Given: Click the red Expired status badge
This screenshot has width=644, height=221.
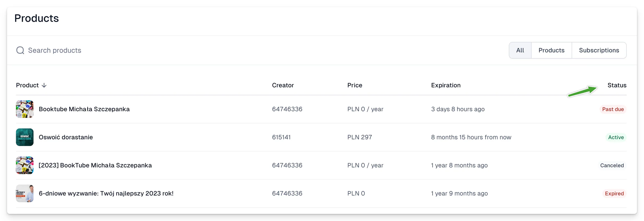Looking at the screenshot, I should point(614,193).
